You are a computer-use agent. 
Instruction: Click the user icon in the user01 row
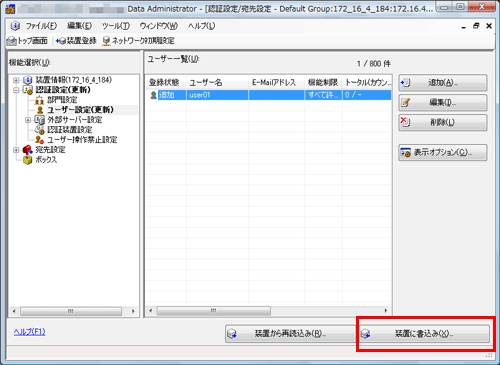[153, 95]
